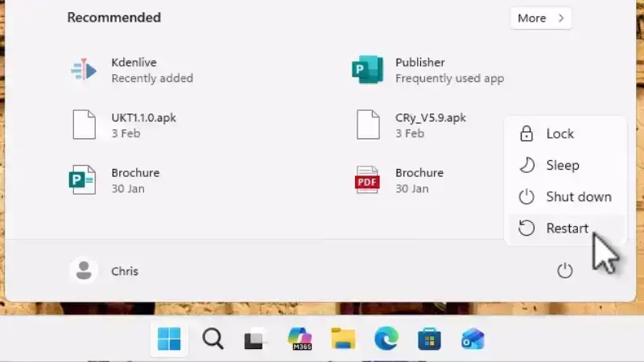The image size is (644, 362).
Task: Click the Chris user avatar icon
Action: [x=84, y=271]
